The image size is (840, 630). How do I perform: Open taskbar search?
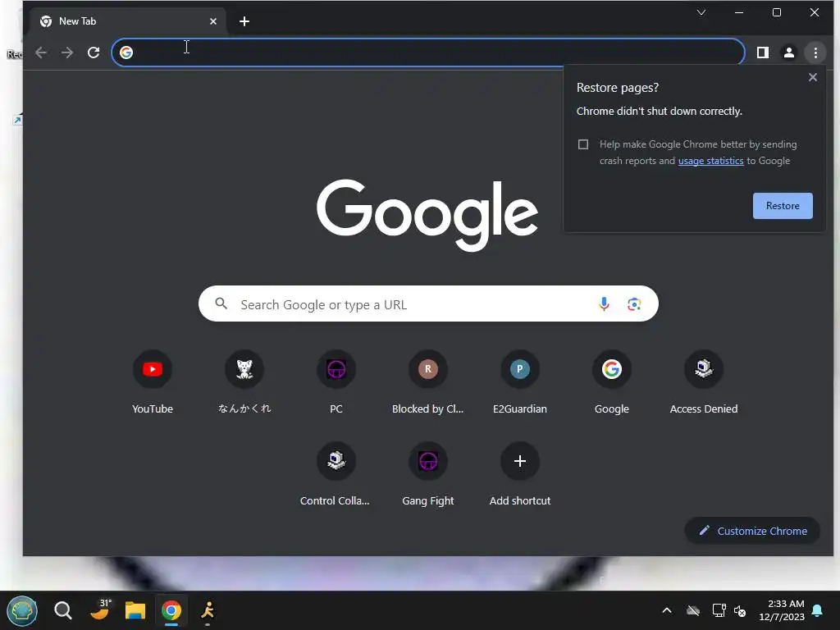coord(62,610)
